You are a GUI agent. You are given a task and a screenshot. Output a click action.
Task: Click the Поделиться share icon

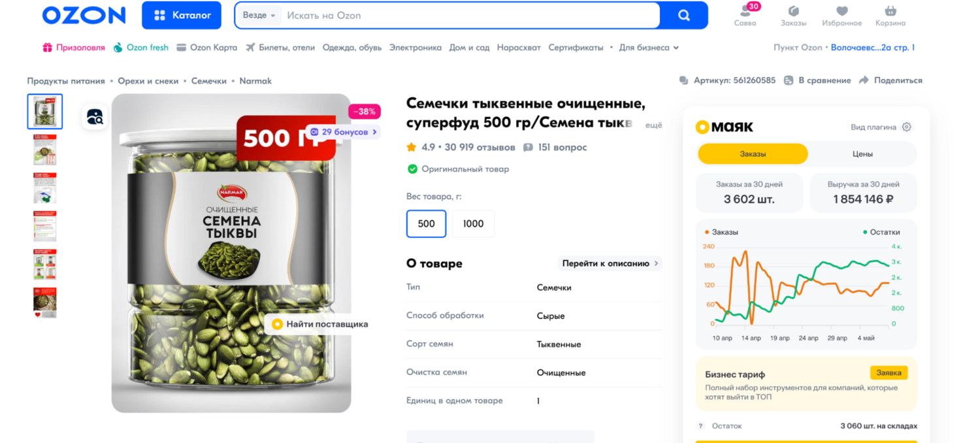[864, 80]
